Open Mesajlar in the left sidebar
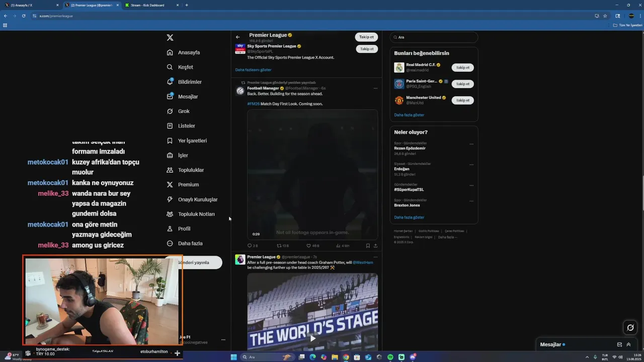The width and height of the screenshot is (644, 362). pyautogui.click(x=182, y=97)
